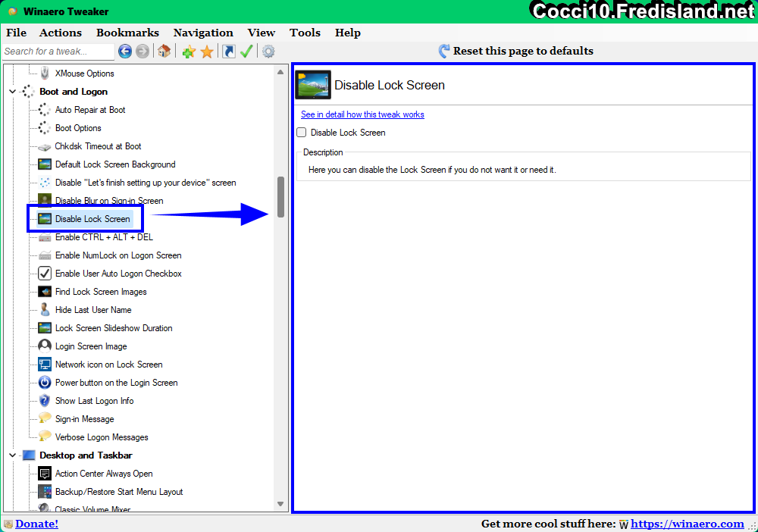Select 'Enable NumLock on Logon Screen' tweak

tap(118, 255)
